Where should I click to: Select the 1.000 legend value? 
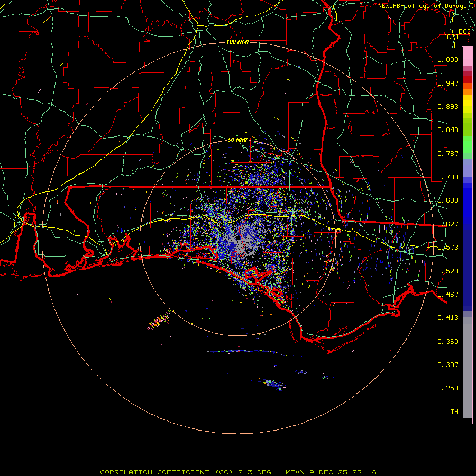pyautogui.click(x=448, y=59)
